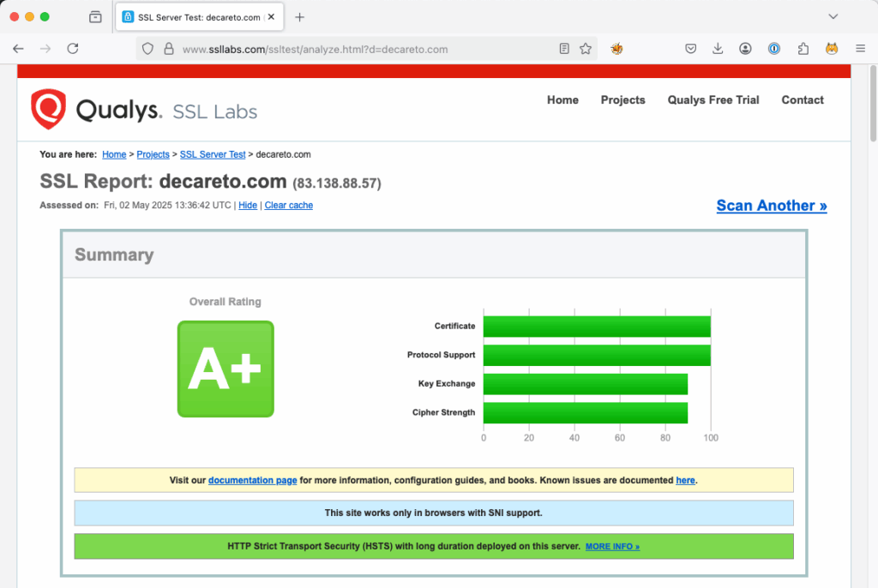Click the assessed date 'Fri, 02 May 2025' text
Image resolution: width=878 pixels, height=588 pixels.
(x=138, y=206)
